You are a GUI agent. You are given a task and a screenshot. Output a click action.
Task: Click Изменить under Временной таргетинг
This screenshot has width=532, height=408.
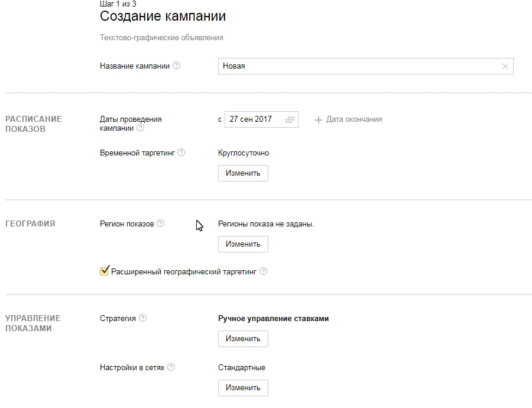coord(243,173)
